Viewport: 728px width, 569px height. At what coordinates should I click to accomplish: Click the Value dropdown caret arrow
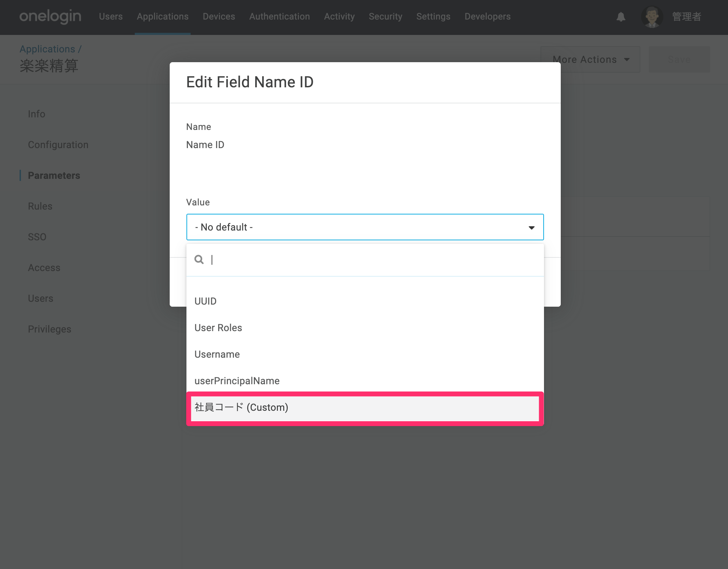(x=531, y=228)
